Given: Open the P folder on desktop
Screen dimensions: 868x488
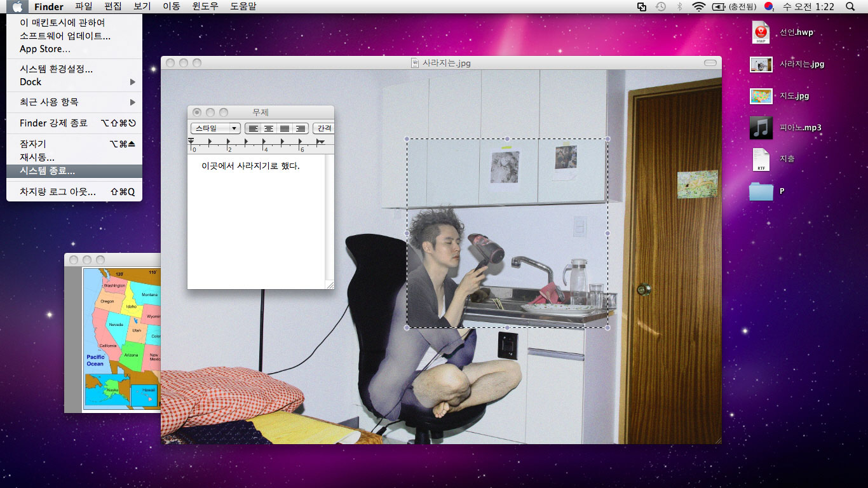Looking at the screenshot, I should click(761, 191).
